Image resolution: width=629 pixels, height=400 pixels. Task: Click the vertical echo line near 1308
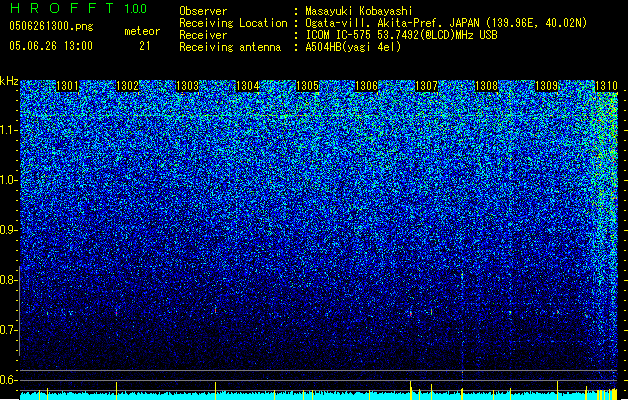[x=463, y=326]
